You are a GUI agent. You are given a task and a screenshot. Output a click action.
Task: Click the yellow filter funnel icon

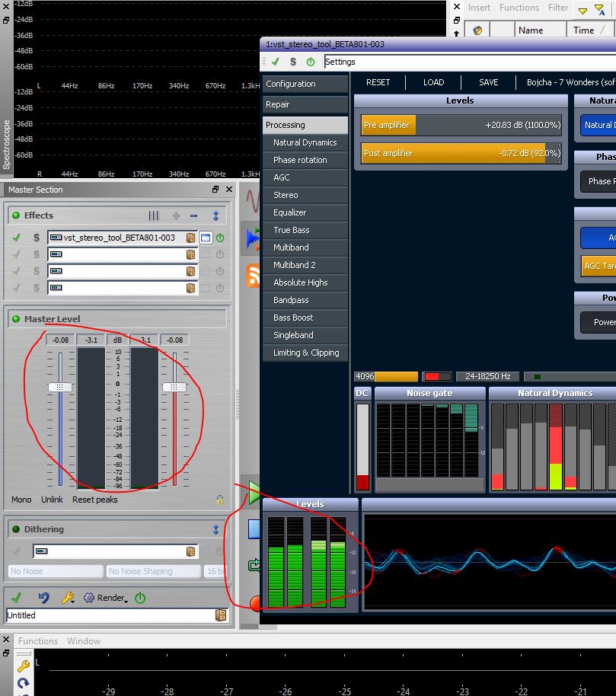point(582,11)
